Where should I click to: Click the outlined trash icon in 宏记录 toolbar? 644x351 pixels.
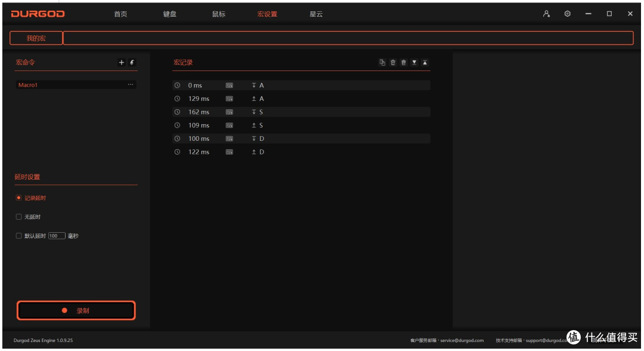(393, 63)
